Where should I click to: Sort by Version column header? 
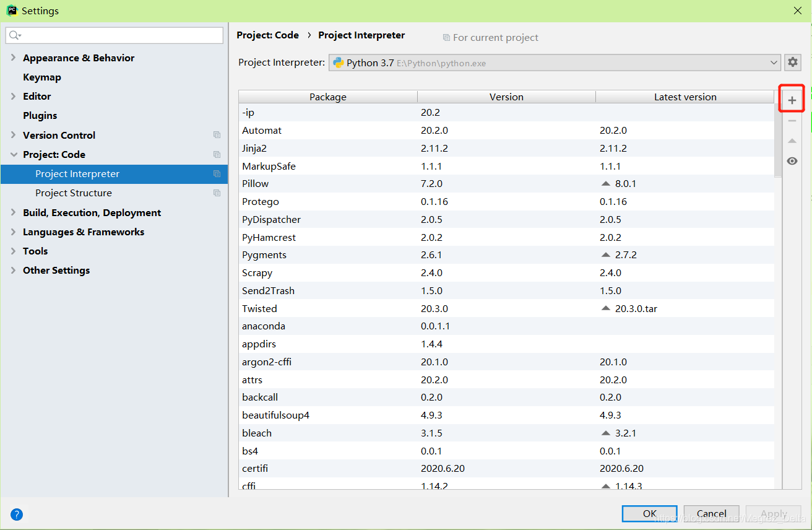506,97
